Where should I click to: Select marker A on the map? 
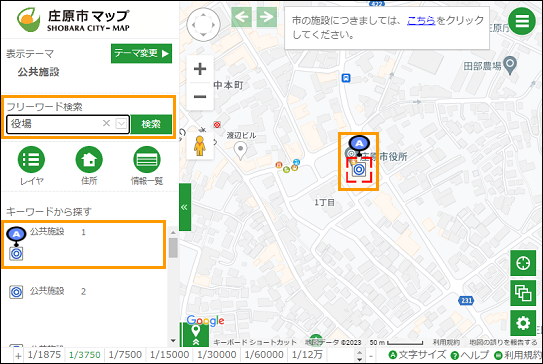point(359,144)
